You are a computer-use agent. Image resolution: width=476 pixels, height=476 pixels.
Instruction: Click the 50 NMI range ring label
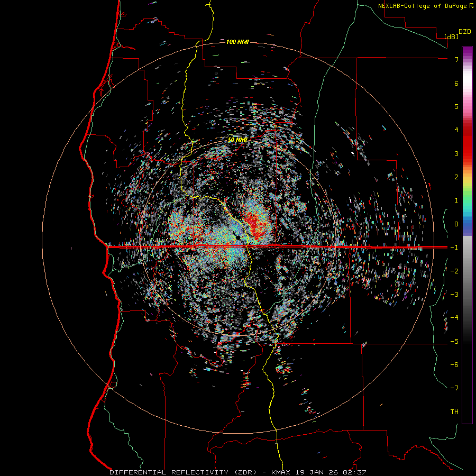point(237,140)
